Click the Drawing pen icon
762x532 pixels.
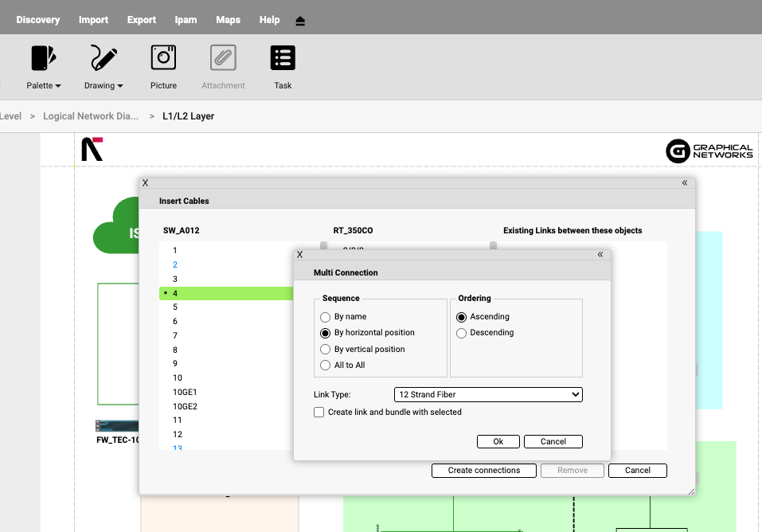coord(104,58)
